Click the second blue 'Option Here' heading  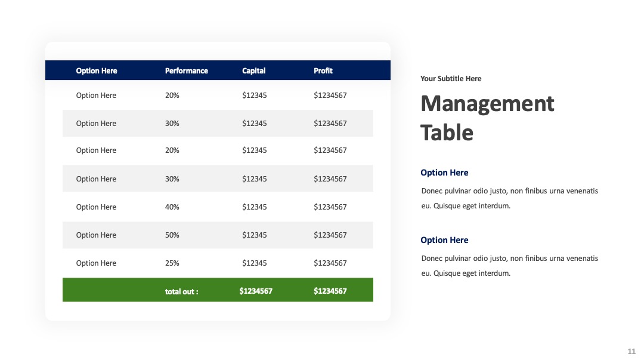point(444,240)
